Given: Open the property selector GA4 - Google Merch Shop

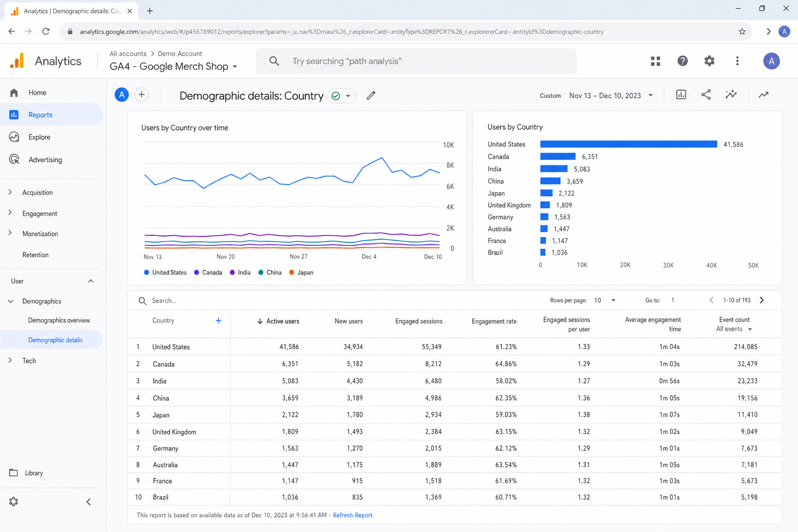Looking at the screenshot, I should coord(173,66).
